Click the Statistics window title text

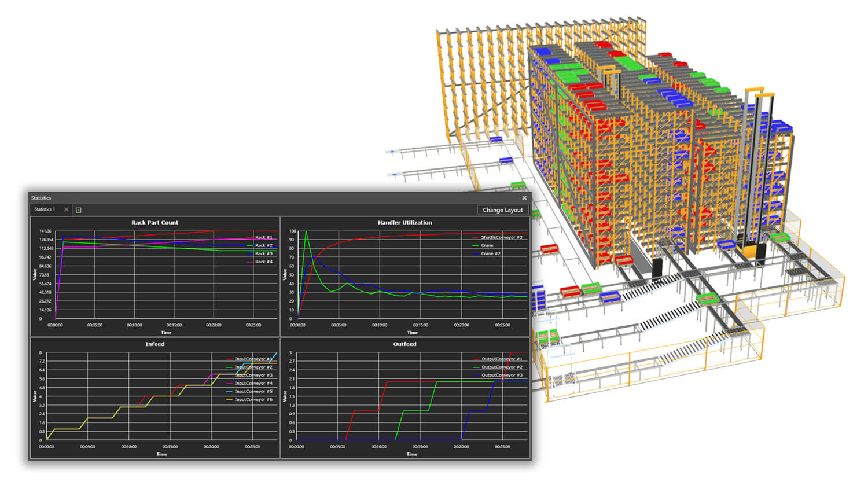point(41,198)
